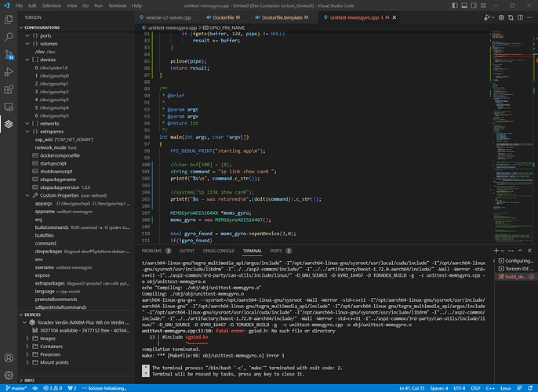The width and height of the screenshot is (538, 392).
Task: Open the Extensions view
Action: [9, 89]
